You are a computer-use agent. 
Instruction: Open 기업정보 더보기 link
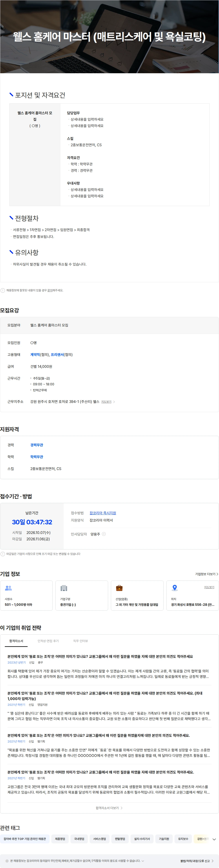[x=206, y=574]
